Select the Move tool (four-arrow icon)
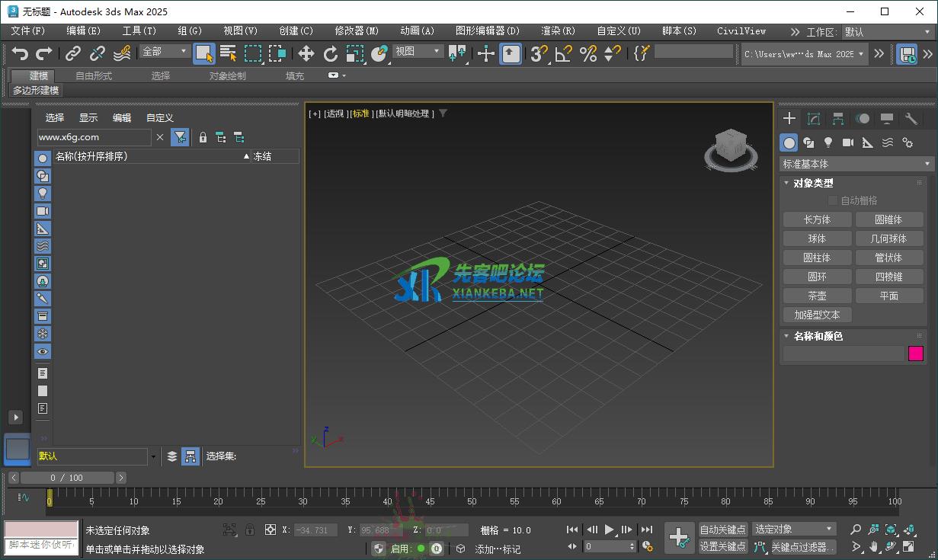The height and width of the screenshot is (560, 938). [x=306, y=53]
